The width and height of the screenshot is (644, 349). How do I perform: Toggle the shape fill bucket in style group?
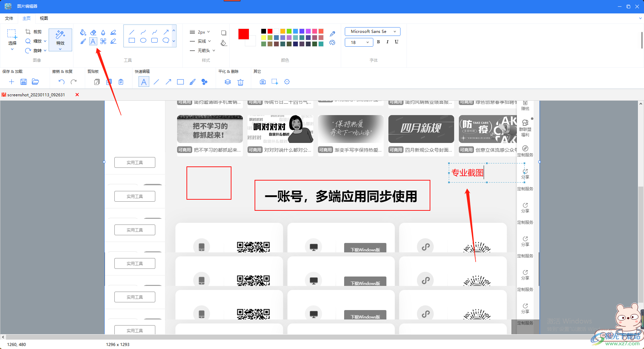coord(224,43)
